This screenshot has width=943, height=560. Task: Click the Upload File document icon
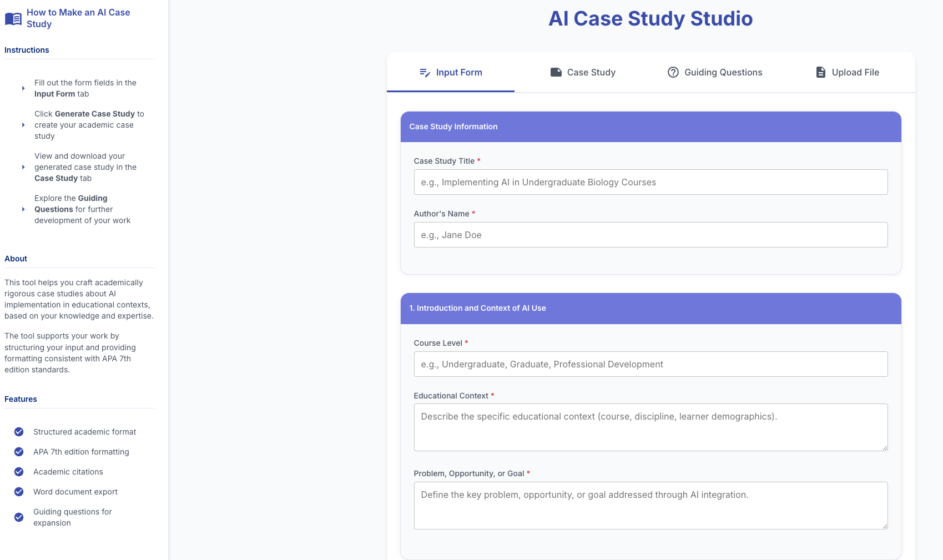pos(820,72)
